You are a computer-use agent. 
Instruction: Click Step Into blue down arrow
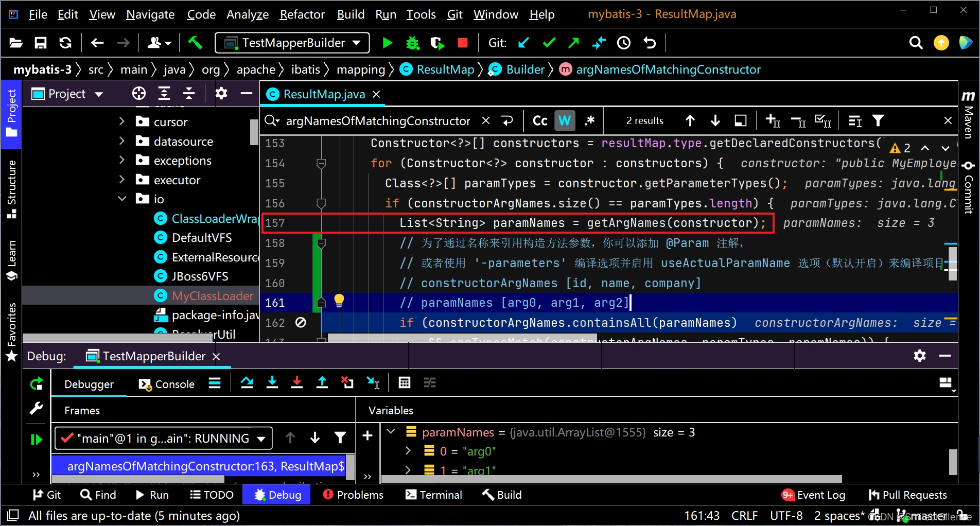[x=272, y=382]
